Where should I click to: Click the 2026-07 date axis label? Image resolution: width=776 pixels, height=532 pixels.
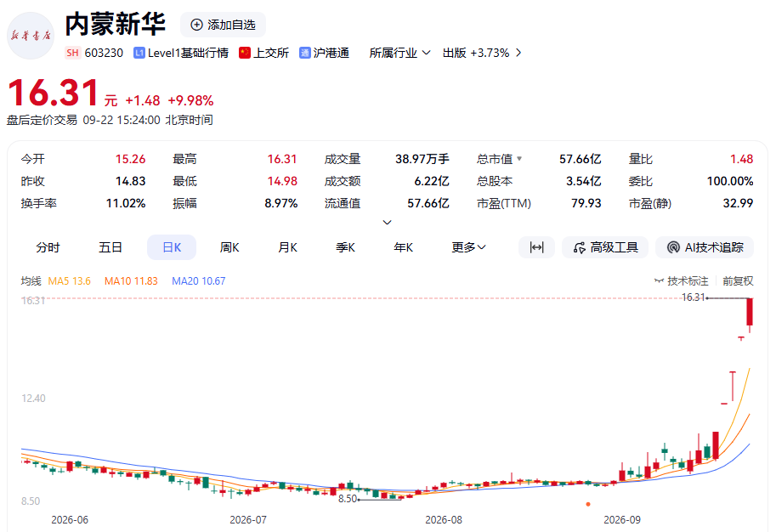tap(248, 520)
